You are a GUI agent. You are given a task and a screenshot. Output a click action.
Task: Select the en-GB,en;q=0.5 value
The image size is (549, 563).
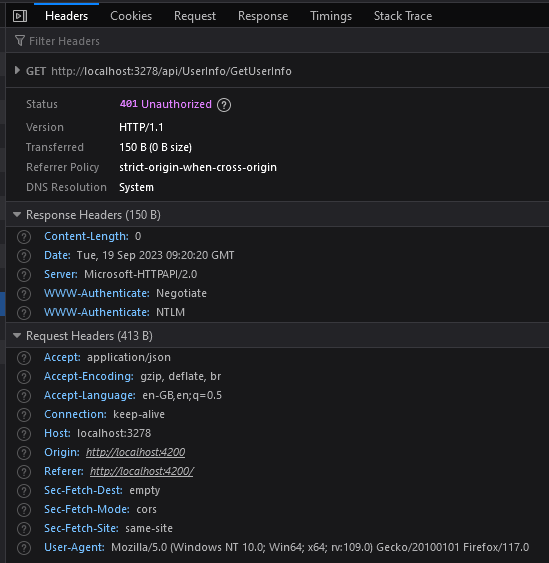pos(182,395)
